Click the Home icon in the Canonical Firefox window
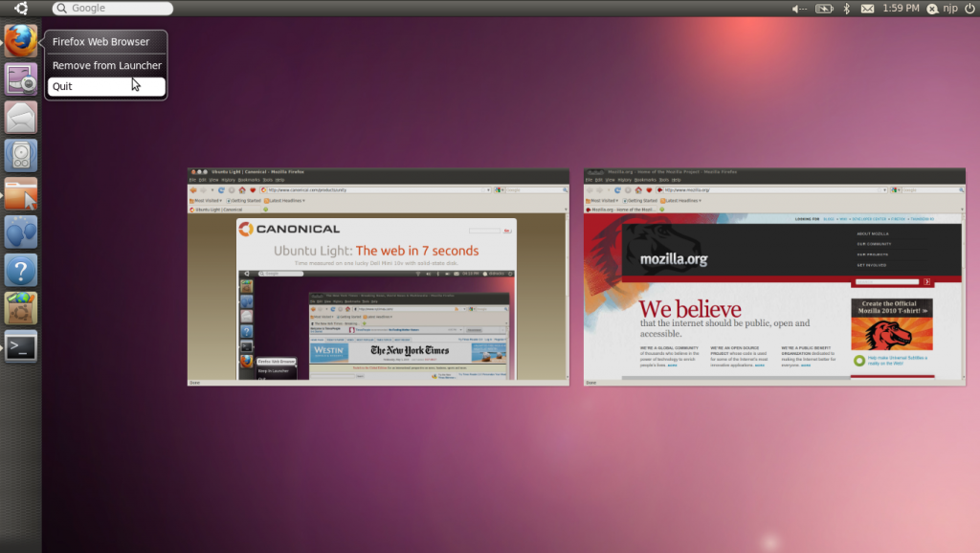Image resolution: width=980 pixels, height=553 pixels. [242, 189]
